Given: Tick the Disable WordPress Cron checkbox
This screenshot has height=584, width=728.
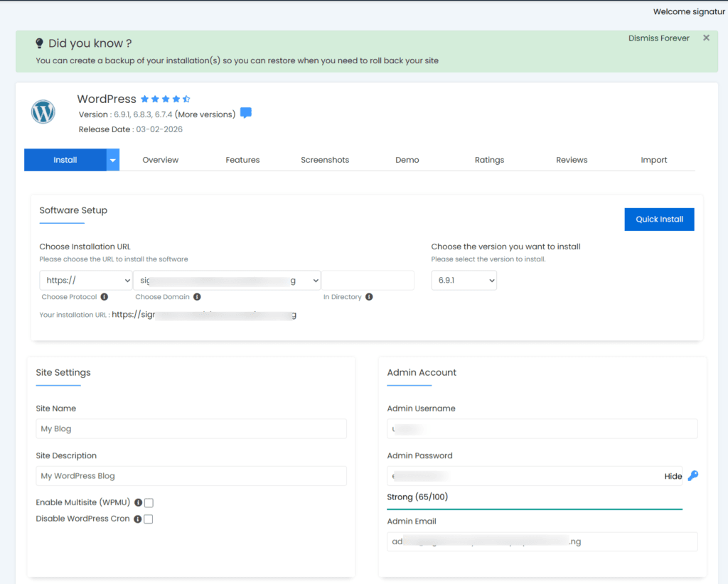Looking at the screenshot, I should click(x=149, y=519).
